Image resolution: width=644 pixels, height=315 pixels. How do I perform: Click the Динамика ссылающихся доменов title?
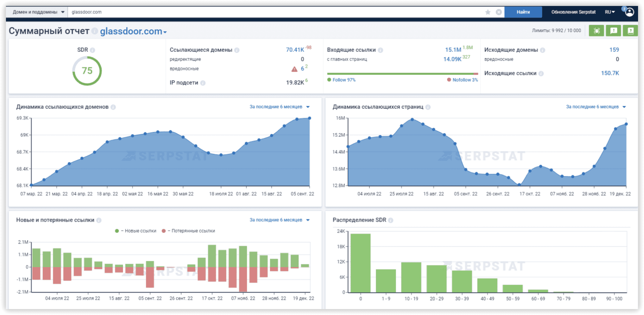62,107
